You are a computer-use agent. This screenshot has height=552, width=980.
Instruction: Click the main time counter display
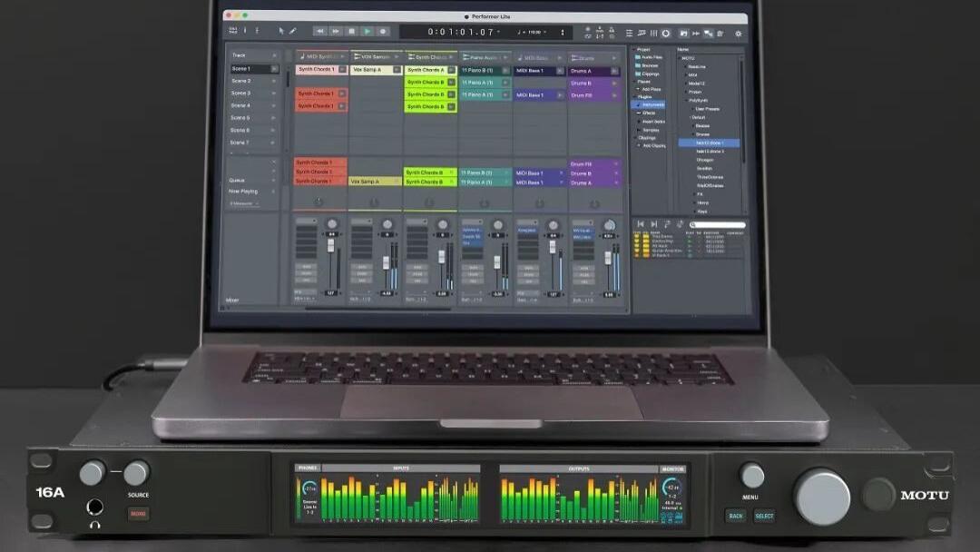tap(461, 31)
